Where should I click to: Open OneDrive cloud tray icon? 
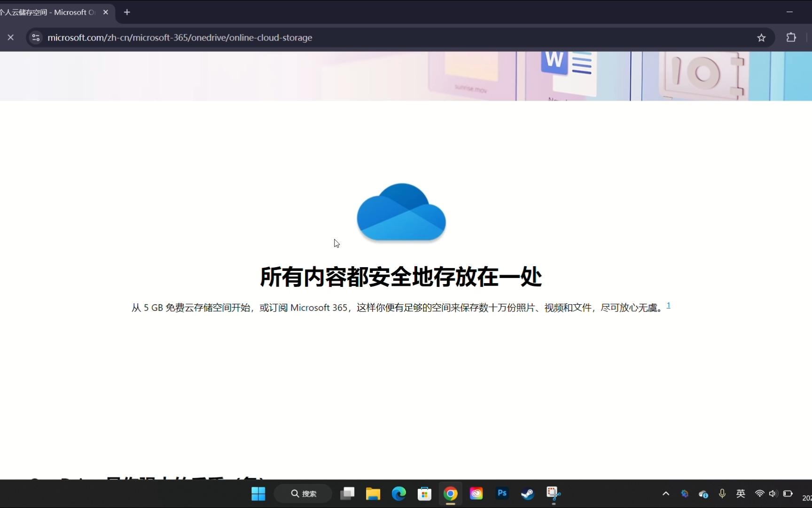(703, 494)
